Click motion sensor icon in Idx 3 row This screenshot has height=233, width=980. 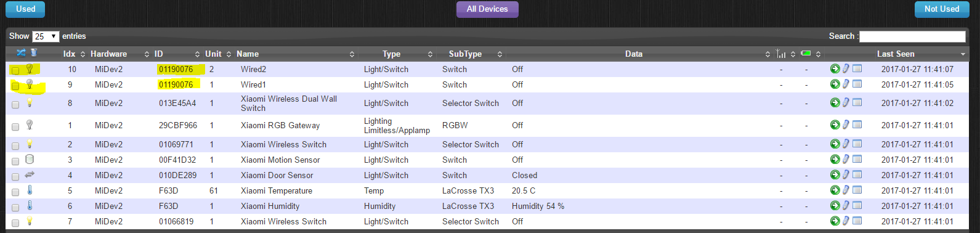[29, 159]
